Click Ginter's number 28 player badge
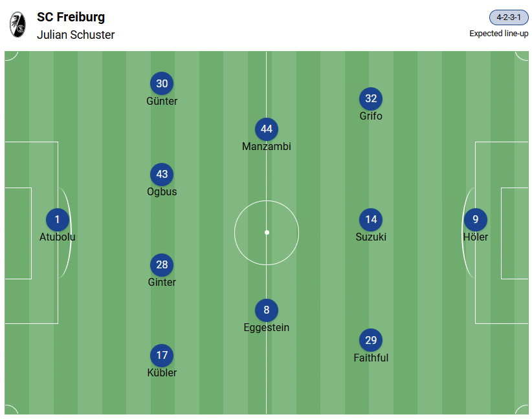This screenshot has width=532, height=419. (162, 265)
